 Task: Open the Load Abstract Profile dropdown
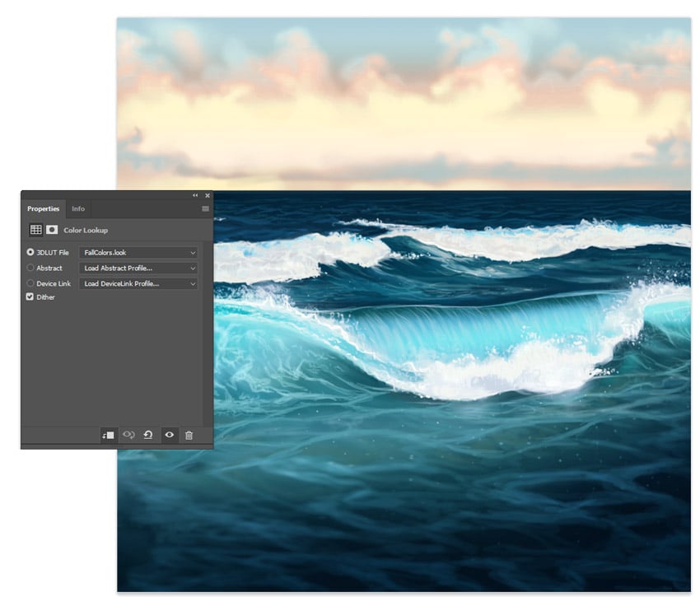138,268
